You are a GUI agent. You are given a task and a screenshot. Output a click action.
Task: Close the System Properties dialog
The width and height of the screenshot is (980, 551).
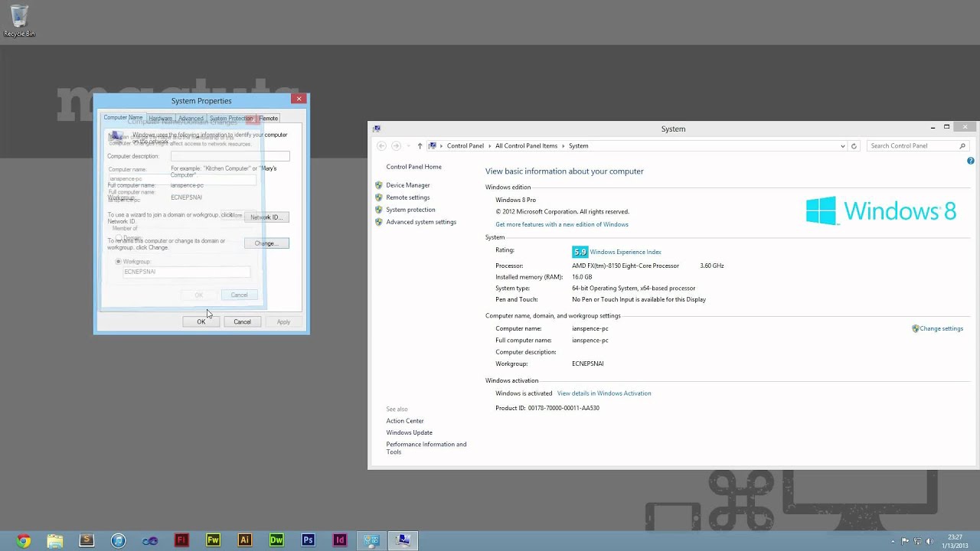tap(299, 99)
